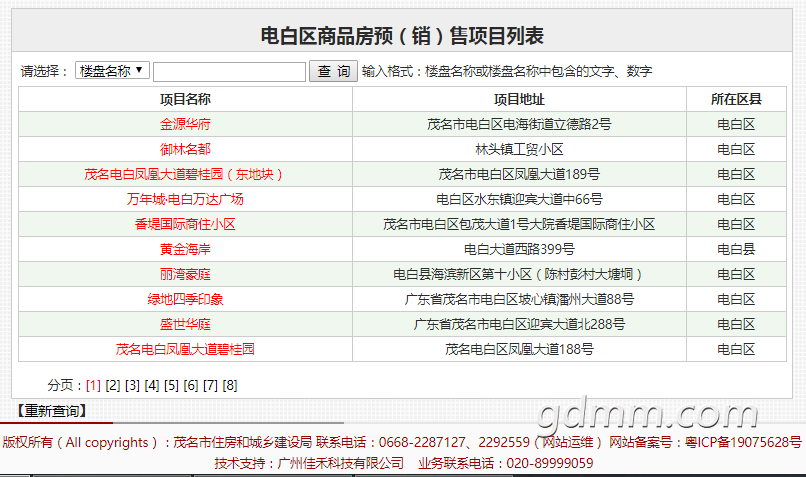Open the 楼盘名称 search type dropdown
The height and width of the screenshot is (477, 806).
pos(112,71)
